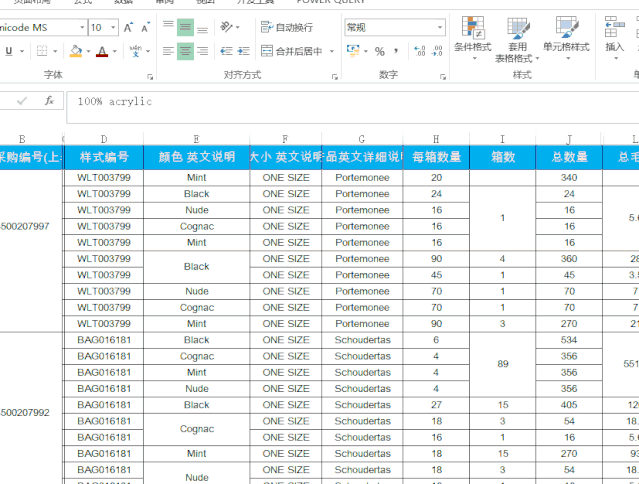Confirm entry with formula bar checkmark

pos(22,101)
